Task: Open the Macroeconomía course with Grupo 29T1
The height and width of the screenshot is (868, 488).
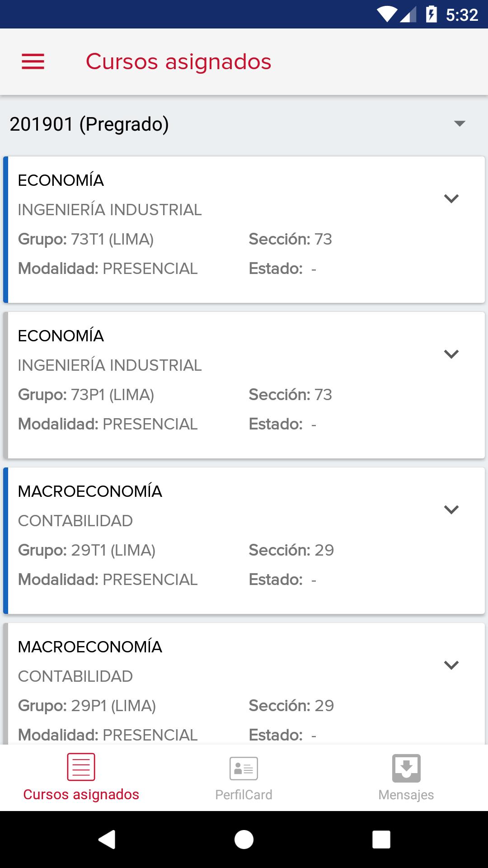Action: [244, 541]
